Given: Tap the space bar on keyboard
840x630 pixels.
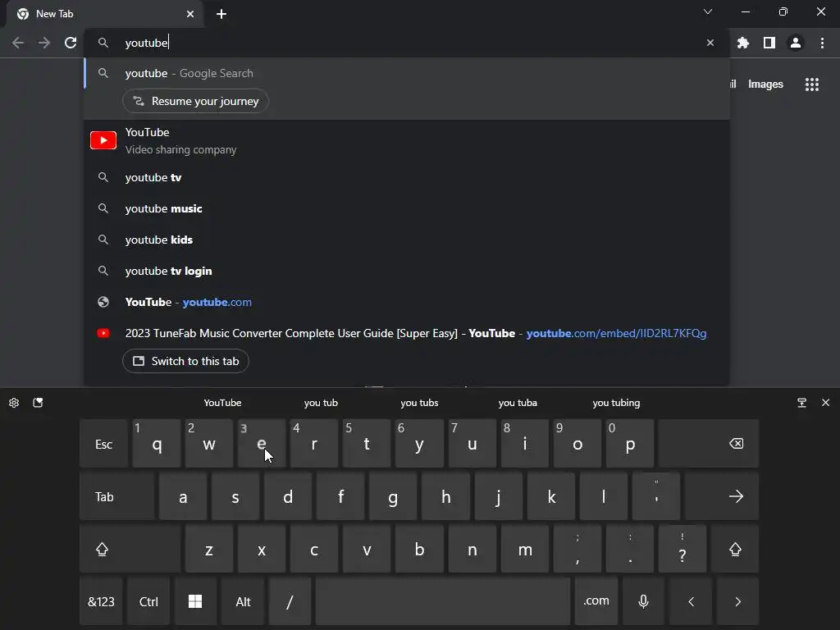Looking at the screenshot, I should coord(443,601).
